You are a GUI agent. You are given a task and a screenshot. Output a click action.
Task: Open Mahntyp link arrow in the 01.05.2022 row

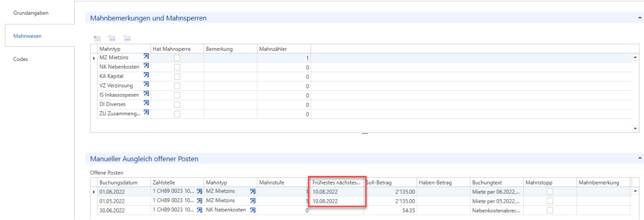253,201
